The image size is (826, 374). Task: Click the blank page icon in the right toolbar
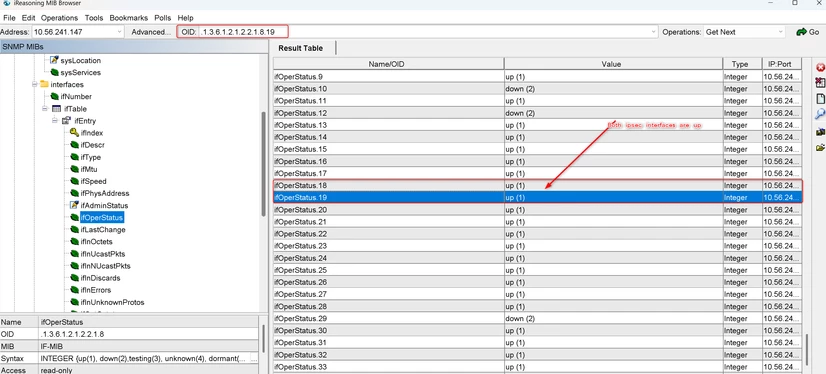pyautogui.click(x=820, y=99)
